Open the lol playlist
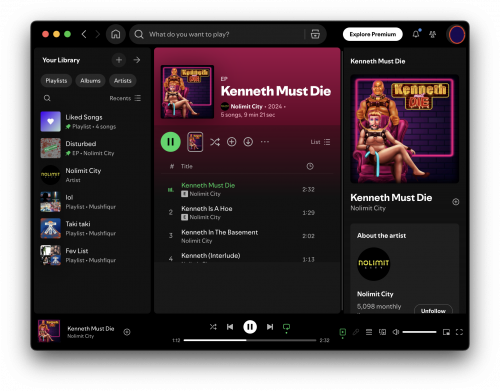The width and height of the screenshot is (500, 391). [x=92, y=202]
